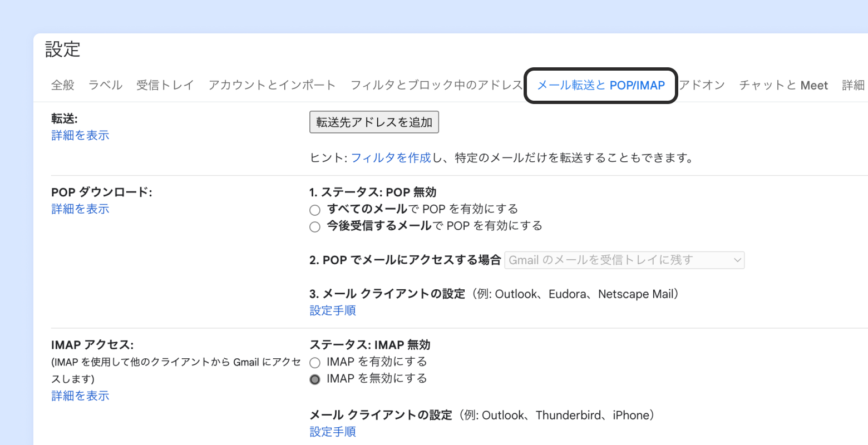
Task: Click 詳細を表示 under the 転送 heading
Action: 80,135
